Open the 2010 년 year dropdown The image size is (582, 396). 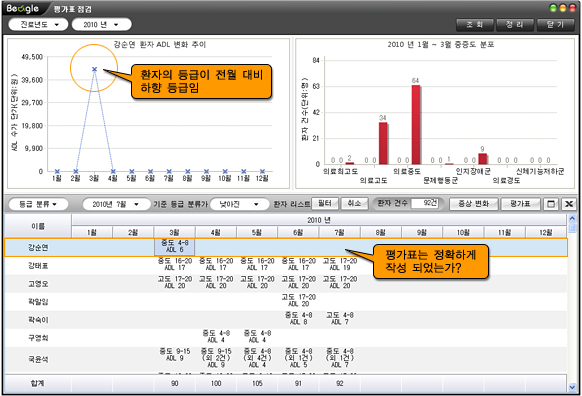click(x=101, y=24)
